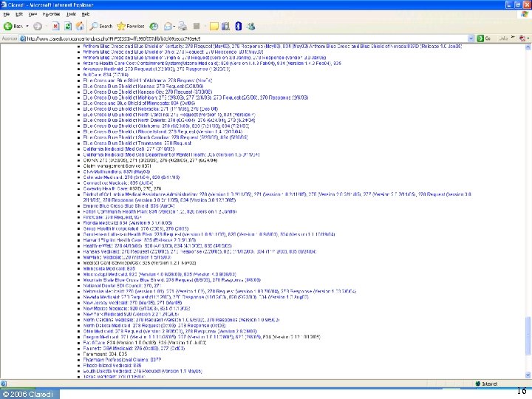
Task: Click the Windows flag throbber logo
Action: coord(525,14)
